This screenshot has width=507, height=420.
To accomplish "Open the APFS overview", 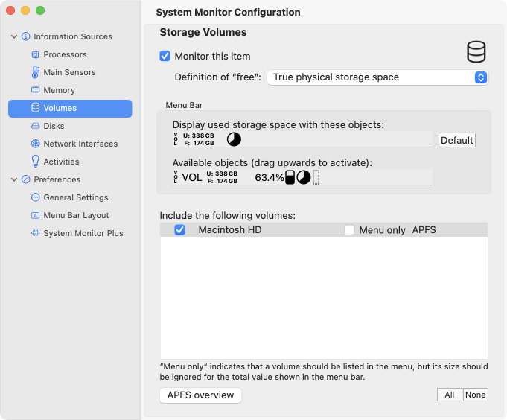I will pyautogui.click(x=200, y=395).
